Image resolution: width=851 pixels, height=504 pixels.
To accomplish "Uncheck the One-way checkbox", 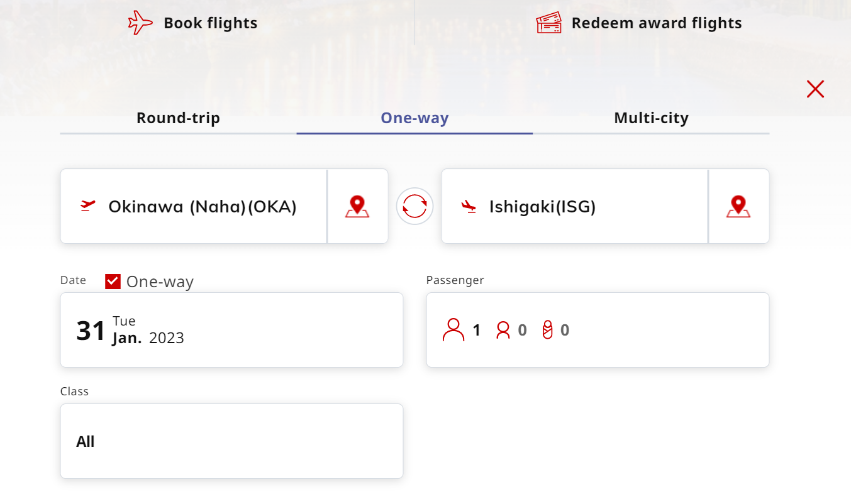I will [113, 282].
